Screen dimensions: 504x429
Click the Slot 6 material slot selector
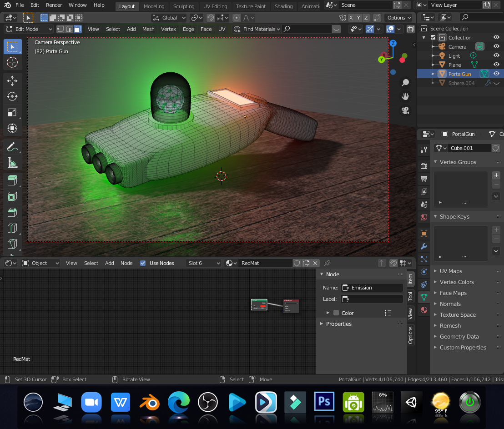coord(203,263)
